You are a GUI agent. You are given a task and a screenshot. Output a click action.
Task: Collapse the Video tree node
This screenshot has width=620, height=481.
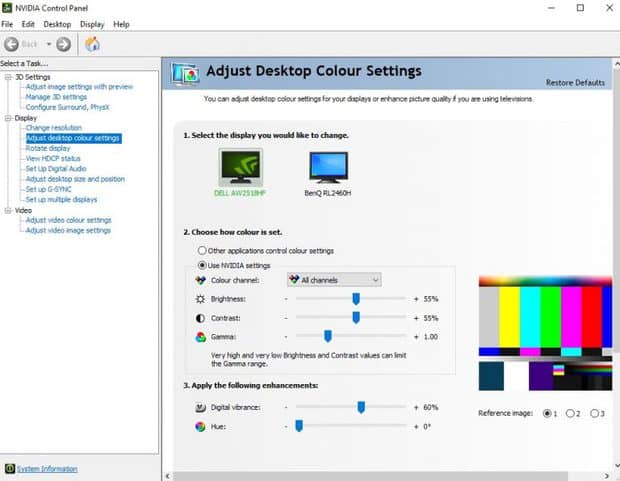tap(6, 210)
